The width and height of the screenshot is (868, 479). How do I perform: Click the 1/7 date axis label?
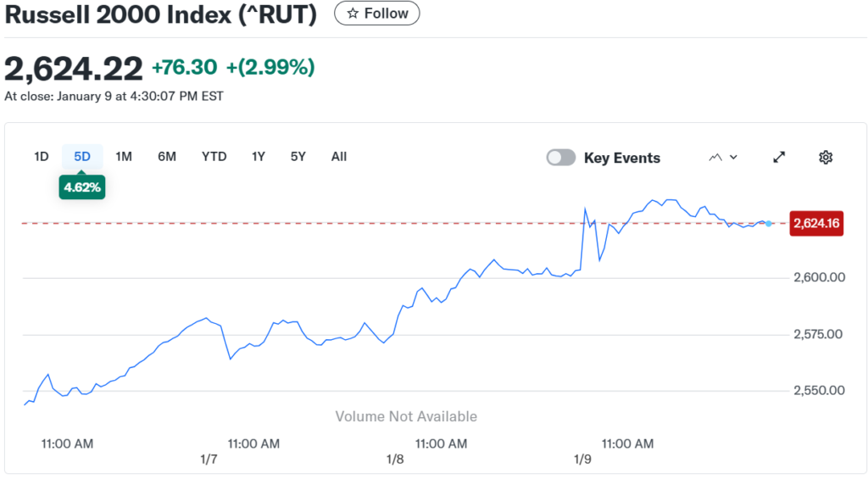[x=209, y=459]
